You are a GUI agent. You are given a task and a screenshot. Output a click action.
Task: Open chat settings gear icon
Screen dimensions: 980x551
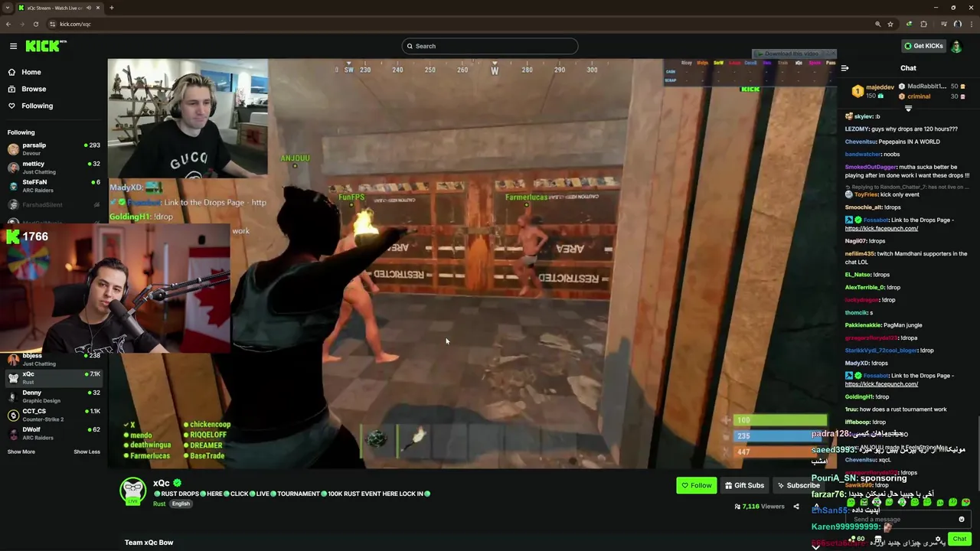(x=939, y=539)
